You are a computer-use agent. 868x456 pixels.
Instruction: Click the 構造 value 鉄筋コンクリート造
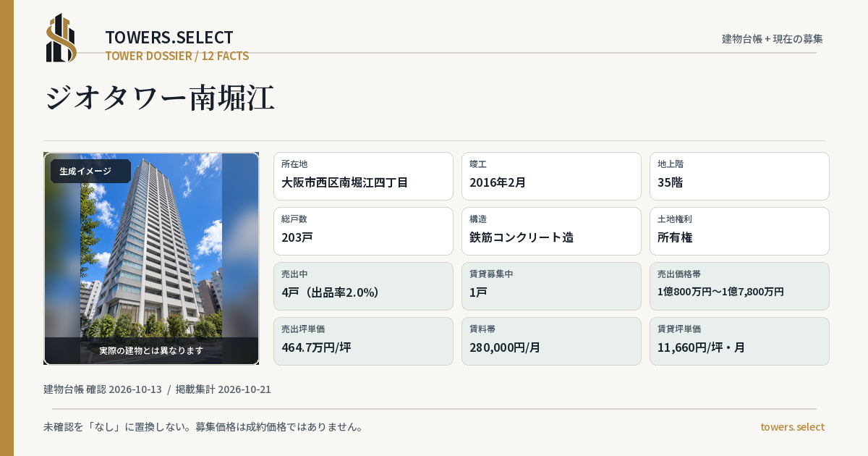tap(522, 237)
